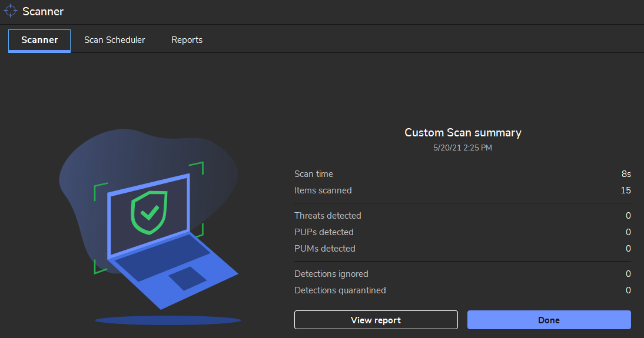644x338 pixels.
Task: Select the Custom Scan summary heading
Action: click(x=463, y=133)
